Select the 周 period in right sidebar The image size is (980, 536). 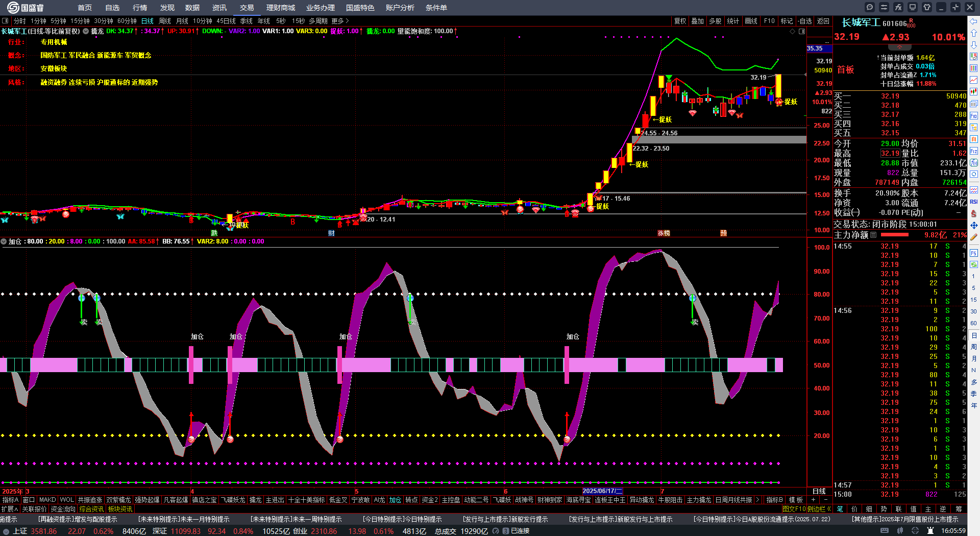(974, 347)
